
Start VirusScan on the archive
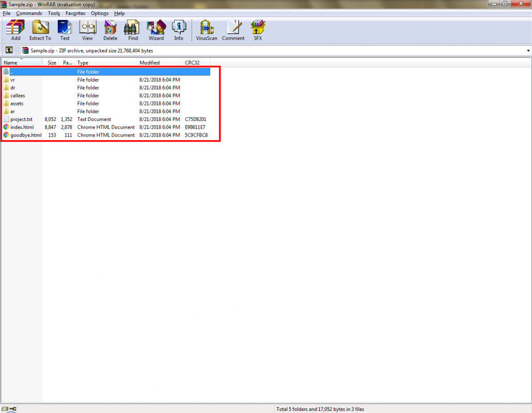coord(207,30)
